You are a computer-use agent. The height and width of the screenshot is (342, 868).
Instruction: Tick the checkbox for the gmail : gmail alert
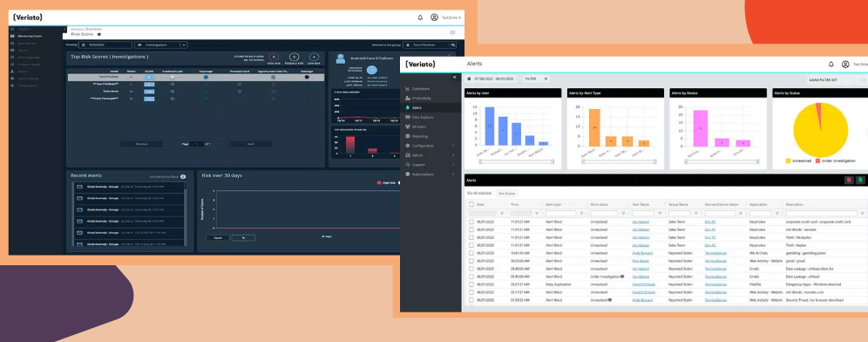(x=471, y=261)
